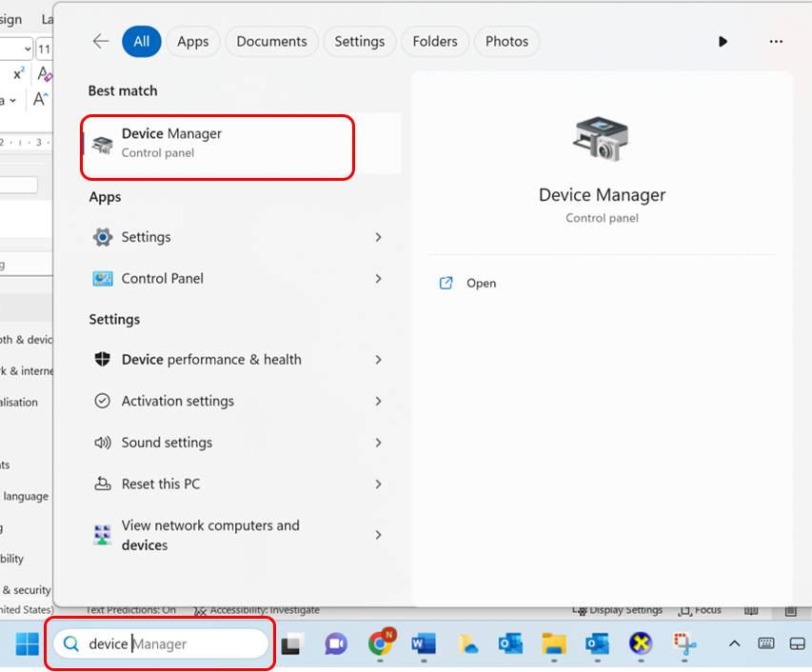Expand Control Panel result options

[378, 279]
